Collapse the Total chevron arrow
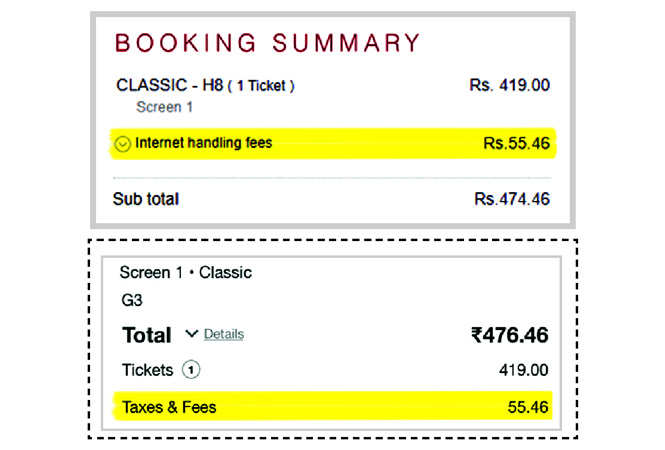The image size is (665, 450). (192, 334)
